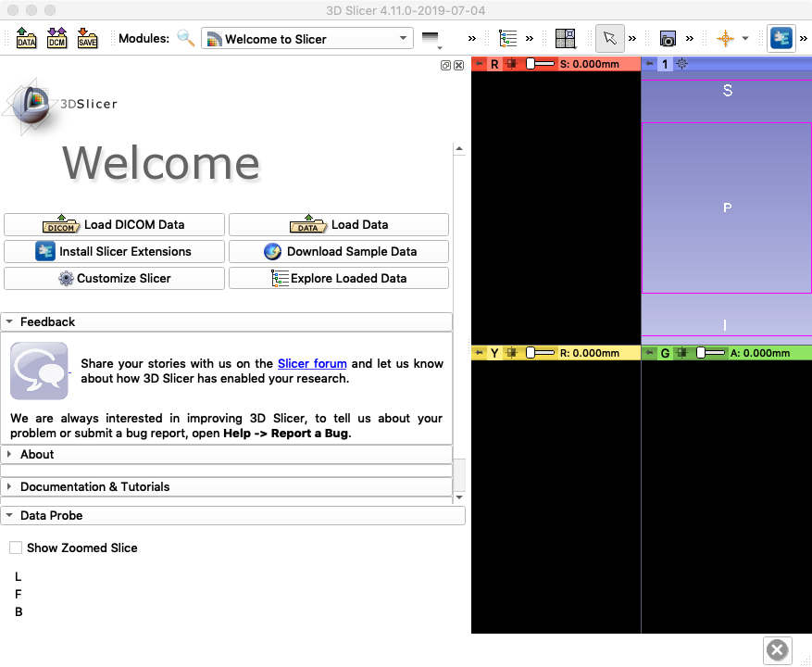Viewport: 812px width, 667px height.
Task: Adjust the Green slice offset slider
Action: coord(710,353)
